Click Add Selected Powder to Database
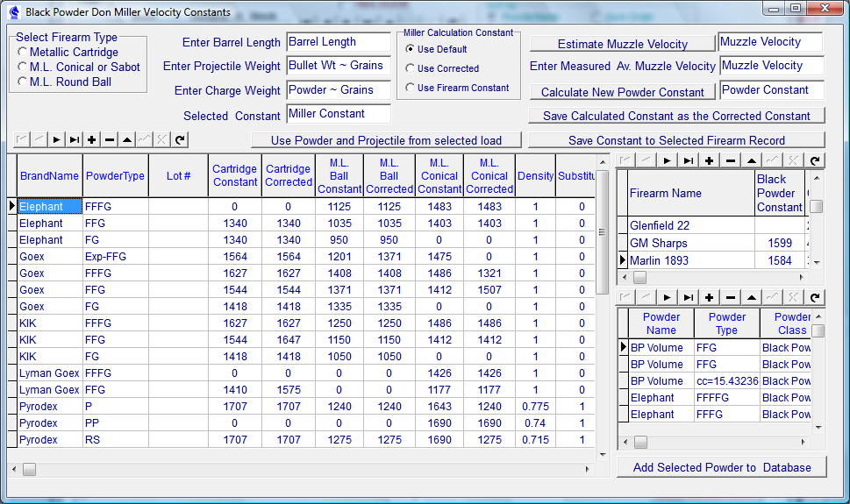This screenshot has width=850, height=504. (721, 467)
